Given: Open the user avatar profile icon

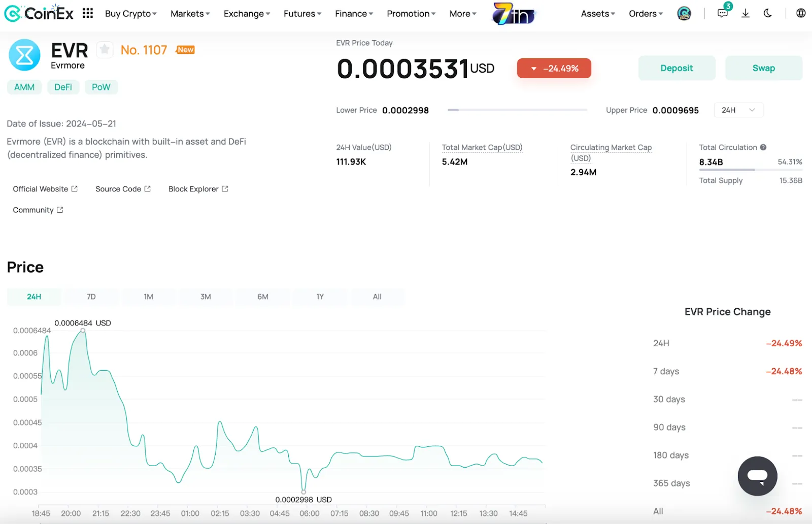Looking at the screenshot, I should pyautogui.click(x=684, y=13).
